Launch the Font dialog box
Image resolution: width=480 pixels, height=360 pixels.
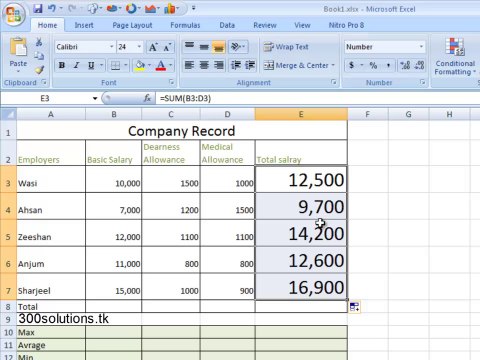tap(171, 82)
